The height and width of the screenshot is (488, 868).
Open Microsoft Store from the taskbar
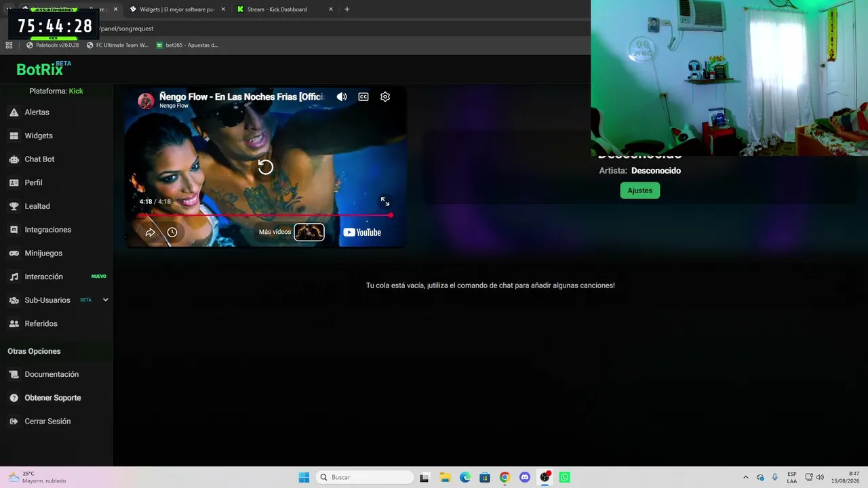(x=485, y=477)
